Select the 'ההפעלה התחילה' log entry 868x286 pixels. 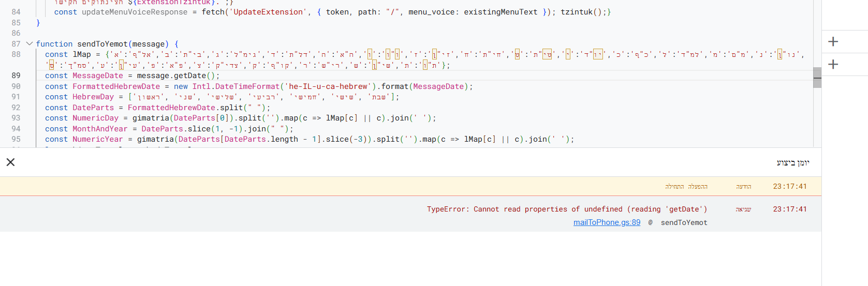tap(686, 187)
